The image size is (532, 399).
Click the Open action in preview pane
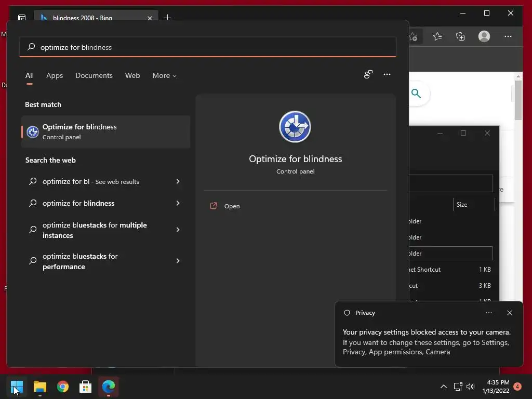(225, 206)
